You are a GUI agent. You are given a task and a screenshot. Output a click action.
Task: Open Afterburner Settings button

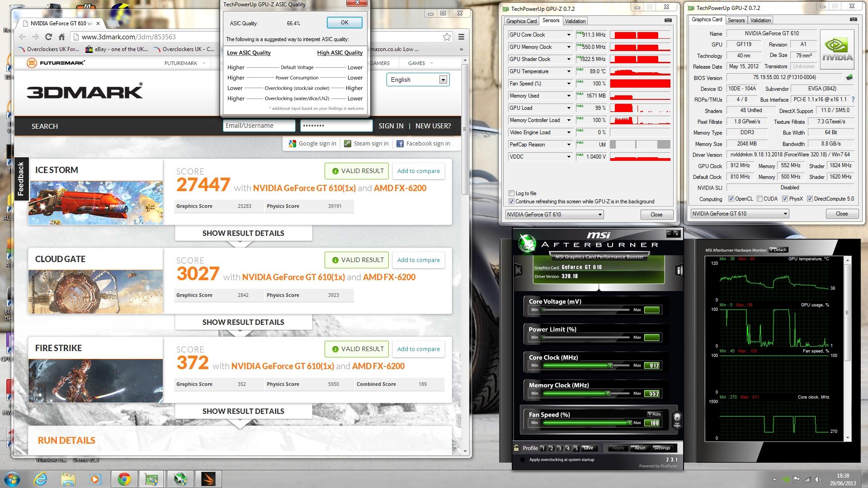tap(661, 448)
